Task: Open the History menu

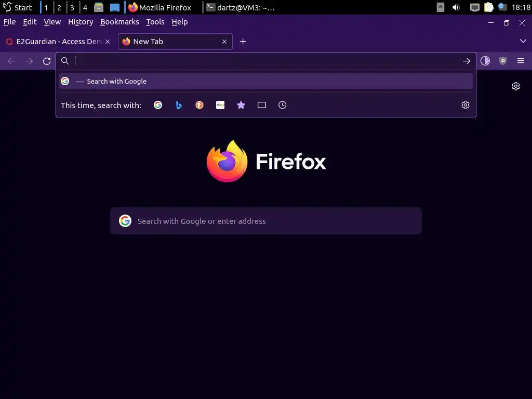Action: [81, 22]
